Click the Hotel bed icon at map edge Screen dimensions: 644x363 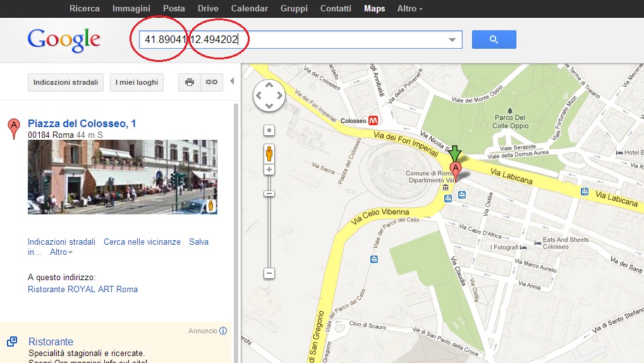pos(619,152)
